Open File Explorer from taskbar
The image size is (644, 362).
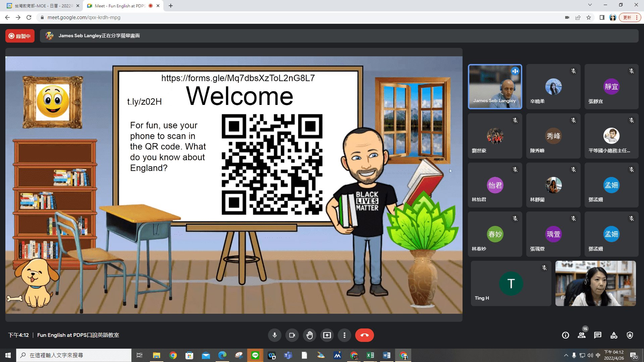click(x=156, y=355)
